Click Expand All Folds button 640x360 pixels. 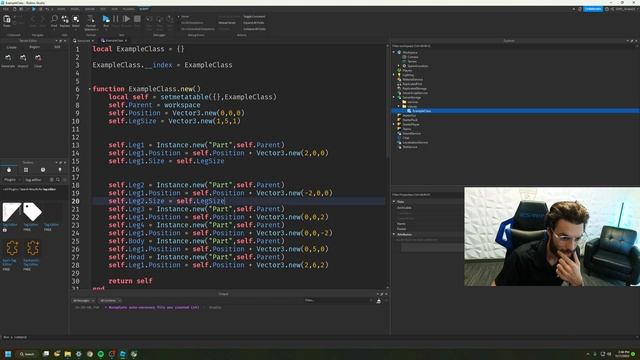coord(254,23)
